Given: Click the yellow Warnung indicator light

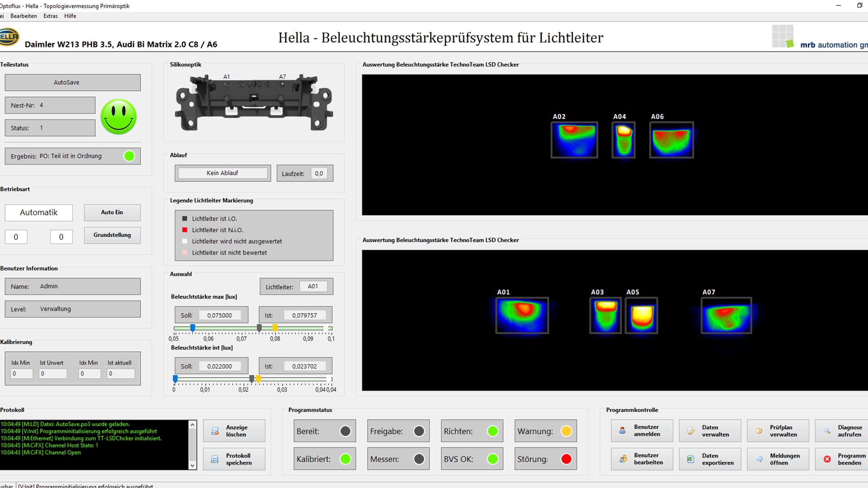Looking at the screenshot, I should pos(566,431).
